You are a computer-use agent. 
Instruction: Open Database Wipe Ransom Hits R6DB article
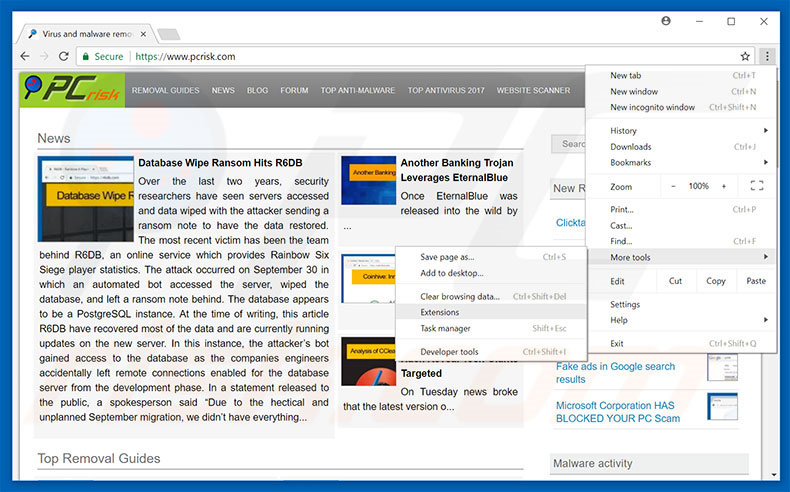tap(220, 163)
